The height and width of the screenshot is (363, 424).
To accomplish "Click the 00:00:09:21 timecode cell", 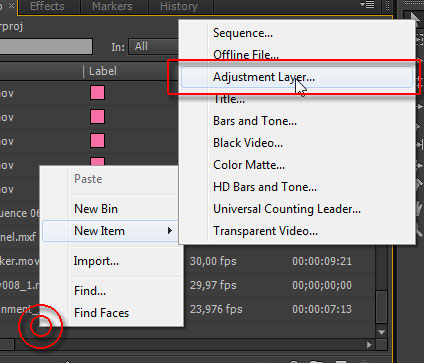I will [322, 261].
